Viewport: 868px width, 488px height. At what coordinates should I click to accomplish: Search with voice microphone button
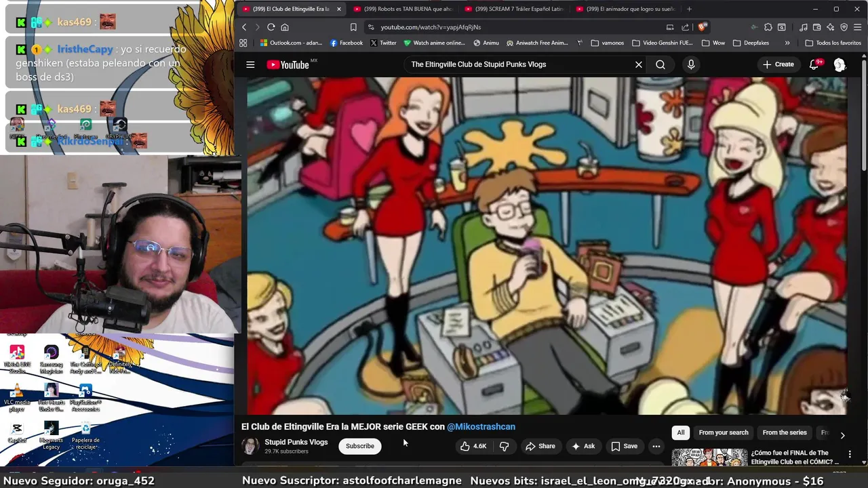[691, 64]
